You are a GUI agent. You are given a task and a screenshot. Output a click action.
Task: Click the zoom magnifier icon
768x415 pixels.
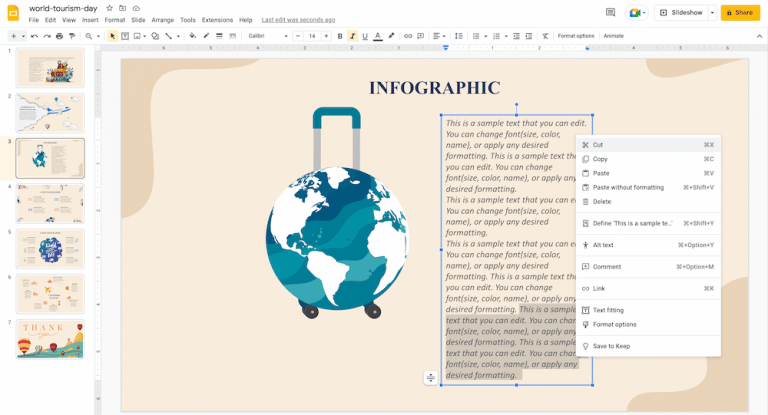click(89, 36)
